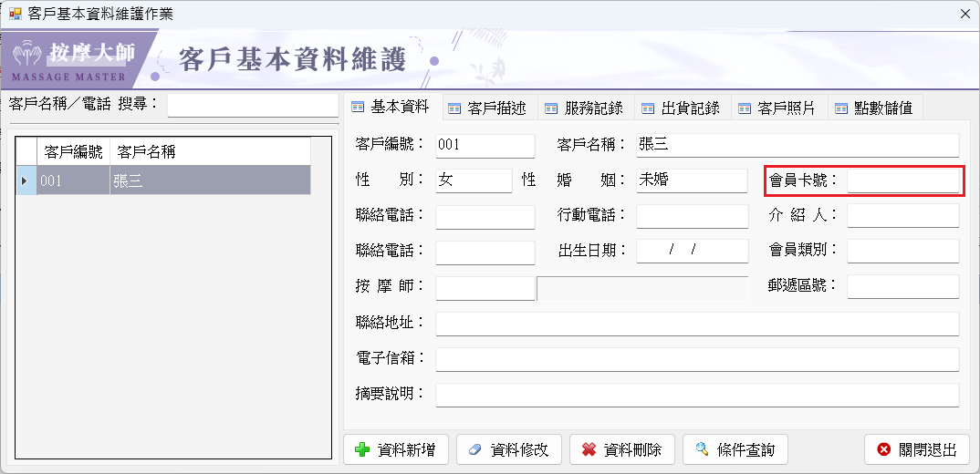This screenshot has height=474, width=980.
Task: Click the 資料刪除 button
Action: 622,449
